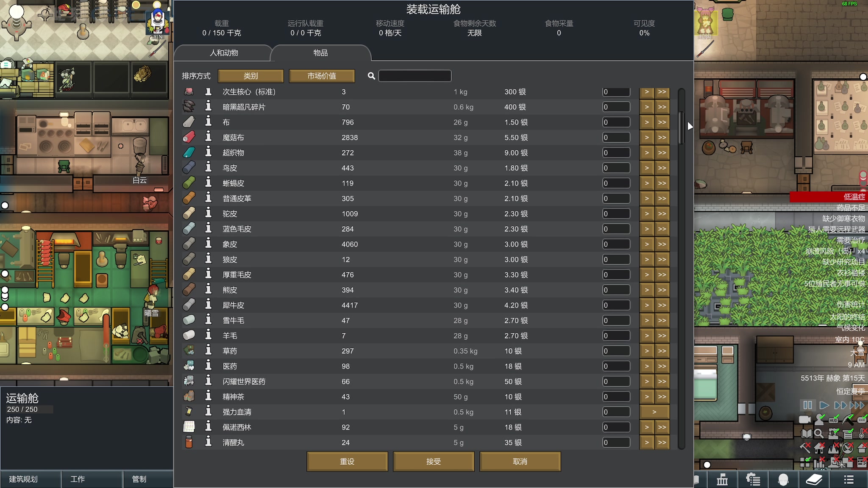Viewport: 868px width, 488px height.
Task: Click 重设 reset button
Action: point(347,461)
